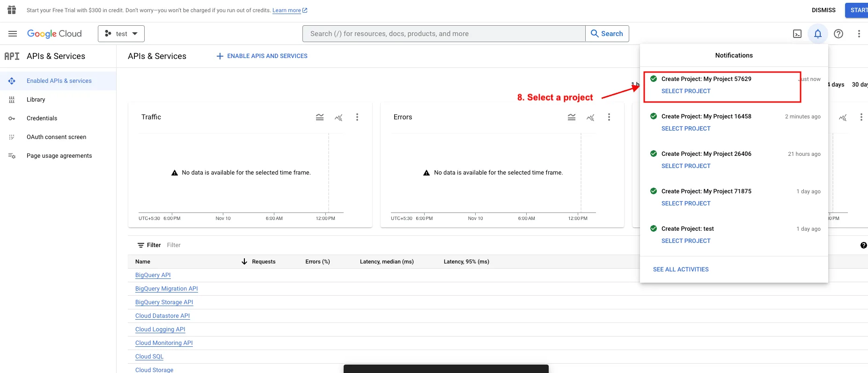Viewport: 868px width, 373px height.
Task: Click the table help icon at right edge
Action: (864, 245)
